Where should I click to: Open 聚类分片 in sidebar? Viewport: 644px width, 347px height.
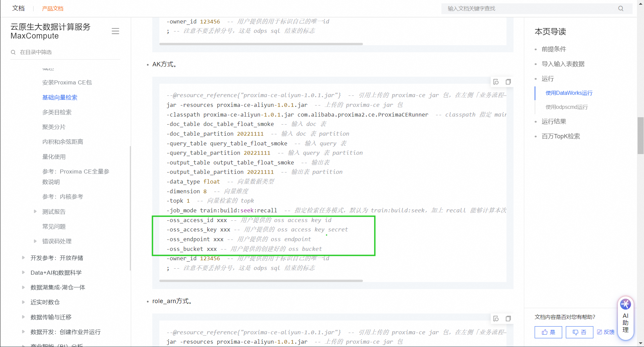[x=54, y=127]
